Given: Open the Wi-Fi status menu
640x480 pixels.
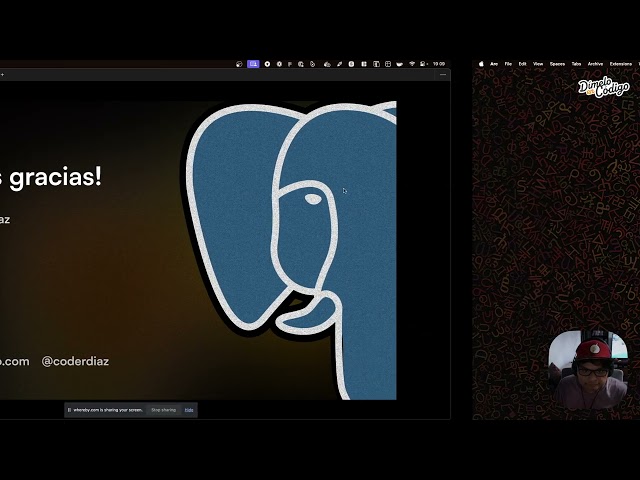Looking at the screenshot, I should point(412,64).
